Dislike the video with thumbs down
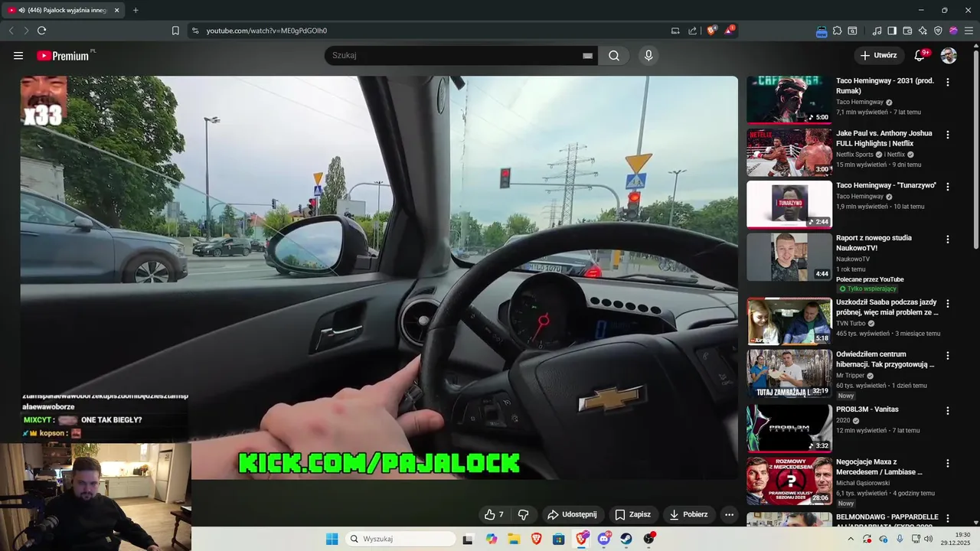This screenshot has height=551, width=980. point(524,515)
